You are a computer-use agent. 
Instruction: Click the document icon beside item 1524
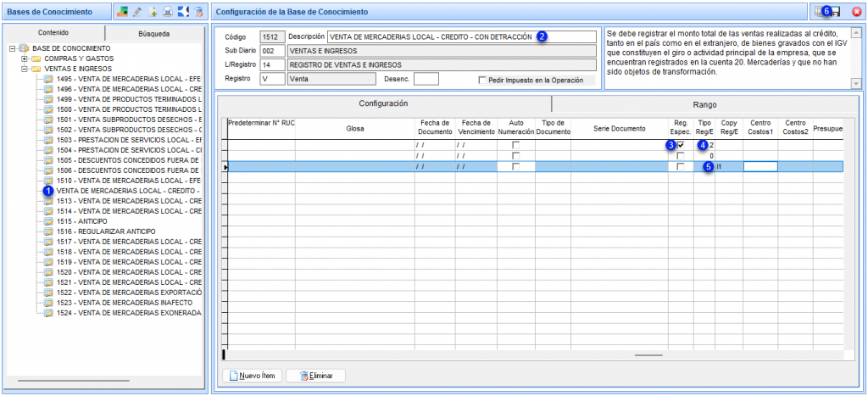[x=48, y=313]
